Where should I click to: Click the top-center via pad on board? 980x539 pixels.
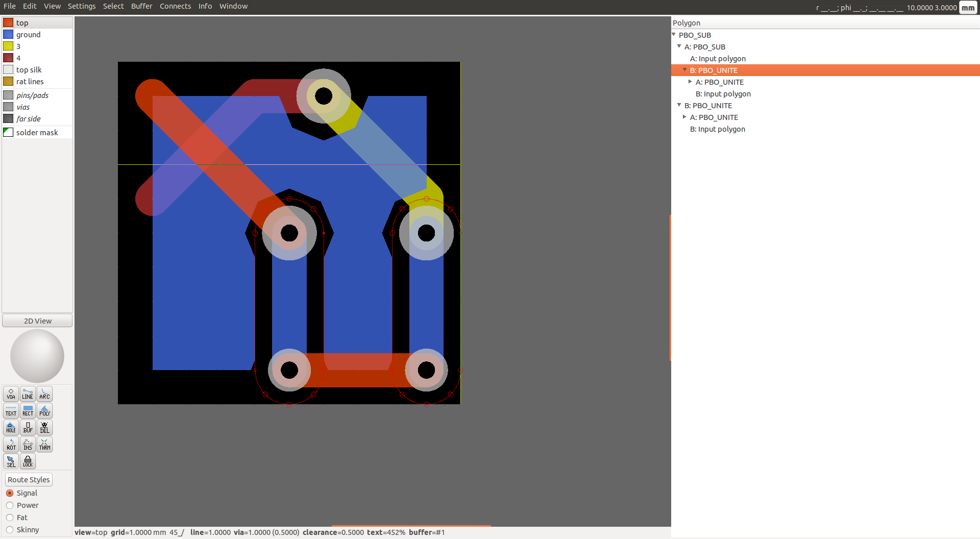click(324, 96)
